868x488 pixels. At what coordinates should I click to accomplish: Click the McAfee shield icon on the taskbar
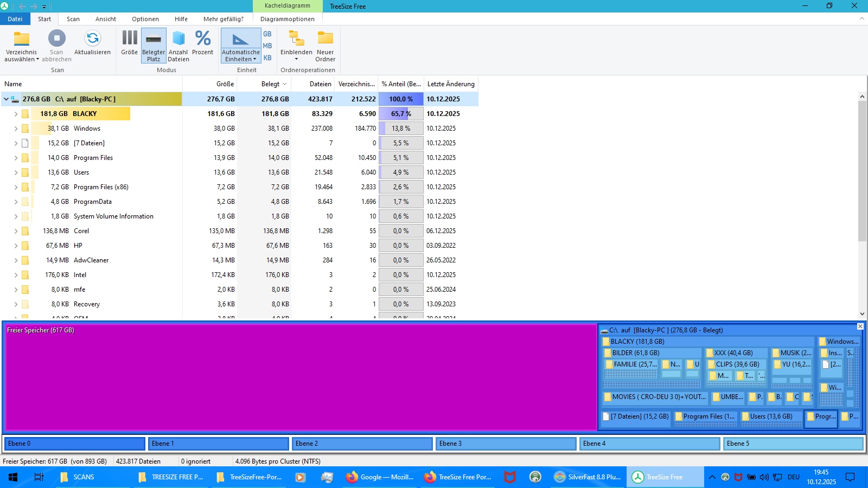click(509, 477)
